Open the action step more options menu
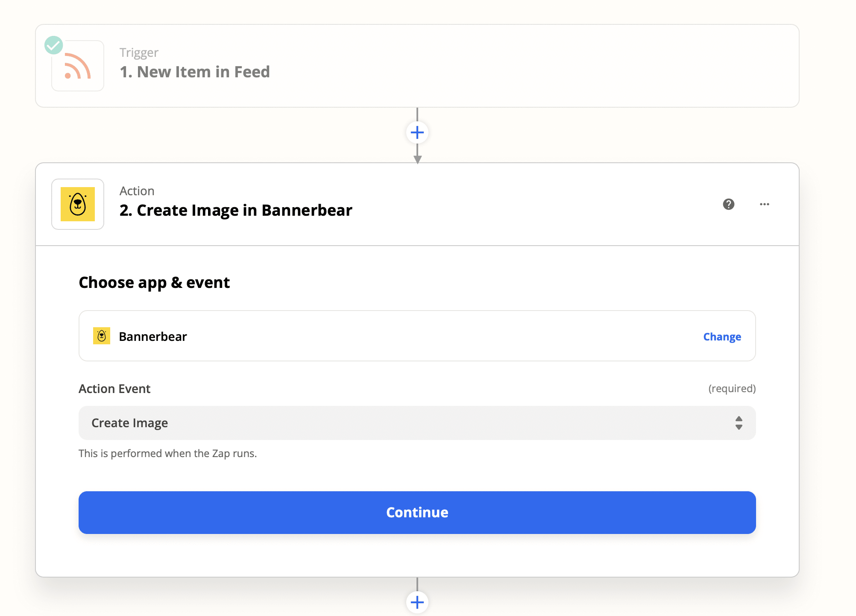Viewport: 856px width, 616px height. pos(765,204)
